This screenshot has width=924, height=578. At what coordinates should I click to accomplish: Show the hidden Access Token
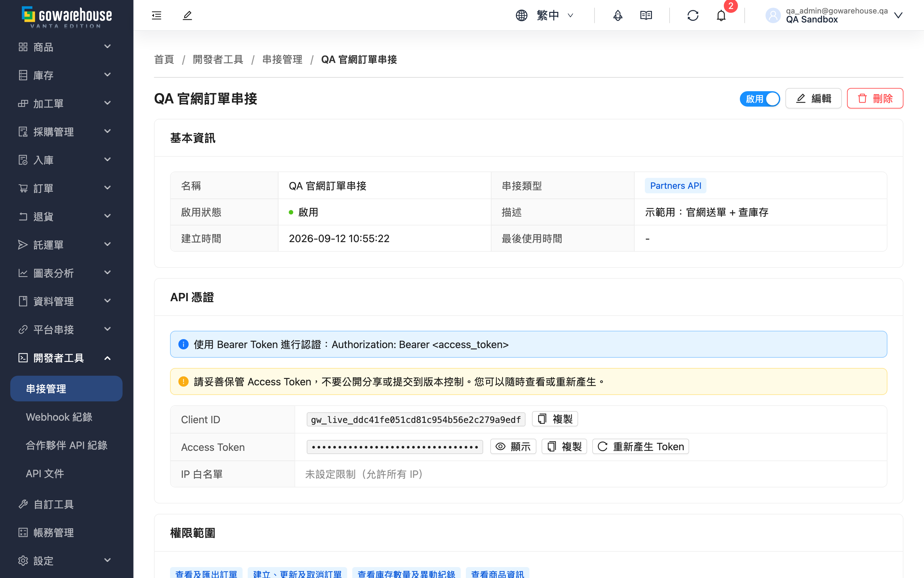[513, 446]
